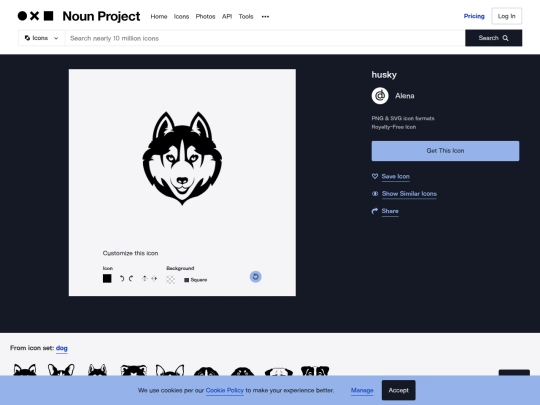Click the Save Icon link
The width and height of the screenshot is (540, 405).
pyautogui.click(x=395, y=176)
